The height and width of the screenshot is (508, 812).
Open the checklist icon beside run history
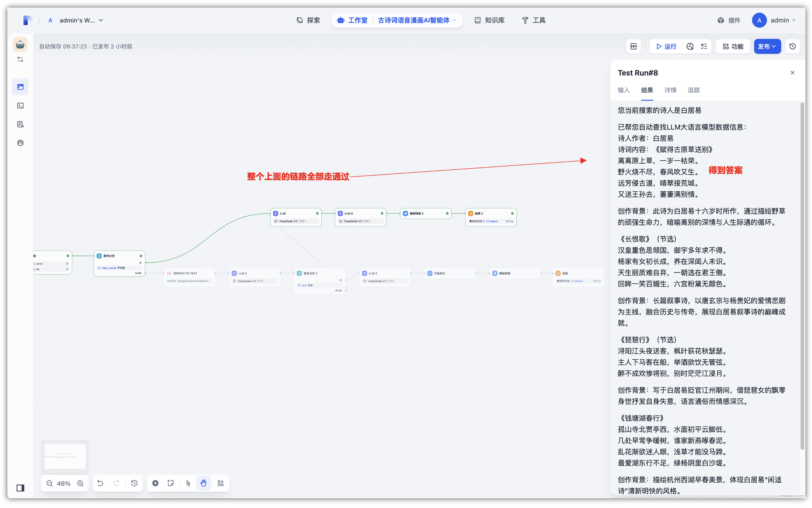(x=704, y=46)
